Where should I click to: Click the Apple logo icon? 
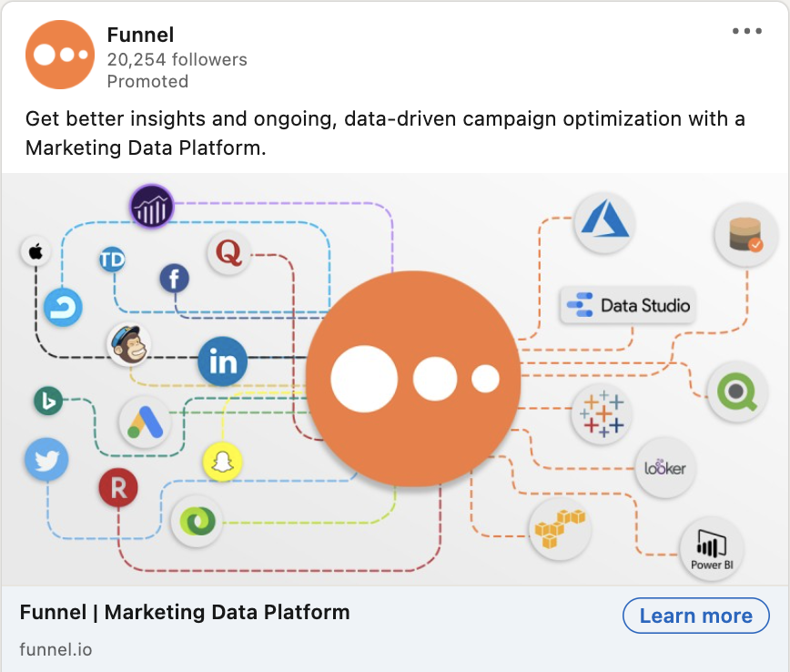[x=36, y=252]
